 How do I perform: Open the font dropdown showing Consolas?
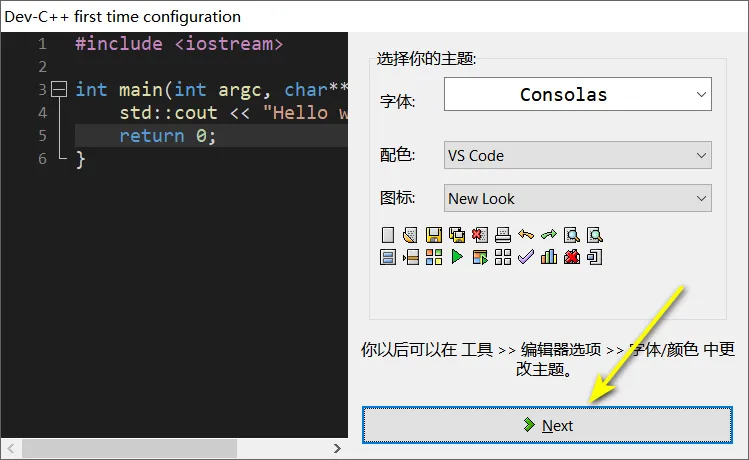(x=577, y=96)
